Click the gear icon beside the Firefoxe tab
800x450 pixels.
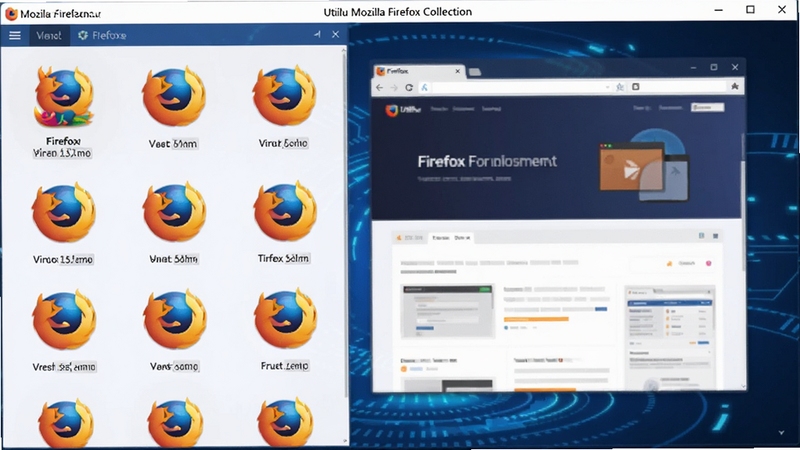[83, 35]
